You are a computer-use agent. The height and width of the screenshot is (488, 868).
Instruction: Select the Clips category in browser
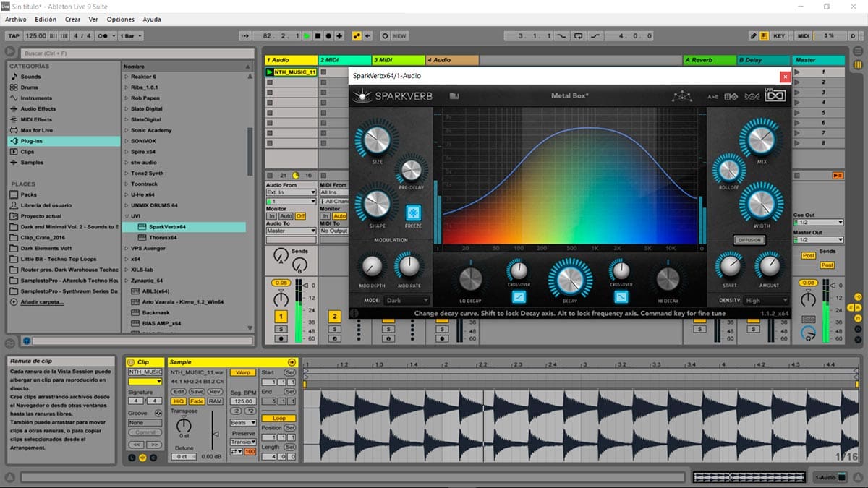(x=27, y=153)
